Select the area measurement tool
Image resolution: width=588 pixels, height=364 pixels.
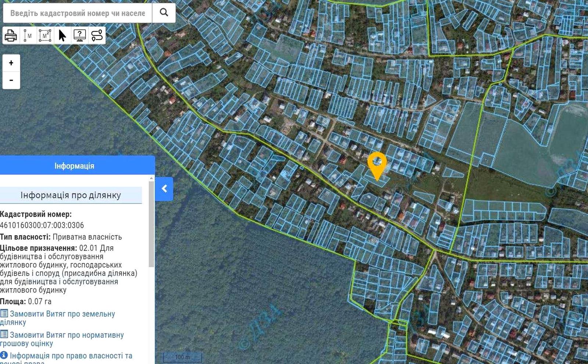(45, 36)
